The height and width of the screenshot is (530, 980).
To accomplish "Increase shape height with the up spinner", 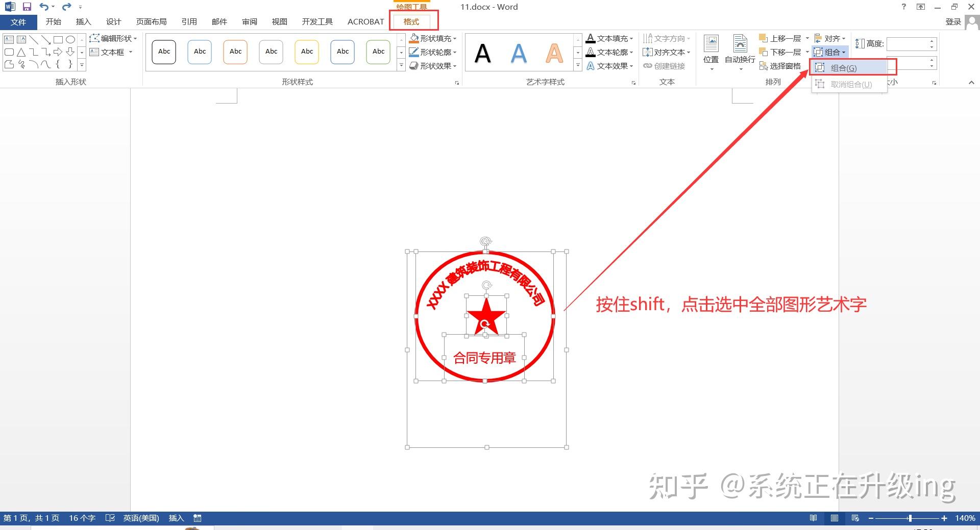I will pos(932,41).
